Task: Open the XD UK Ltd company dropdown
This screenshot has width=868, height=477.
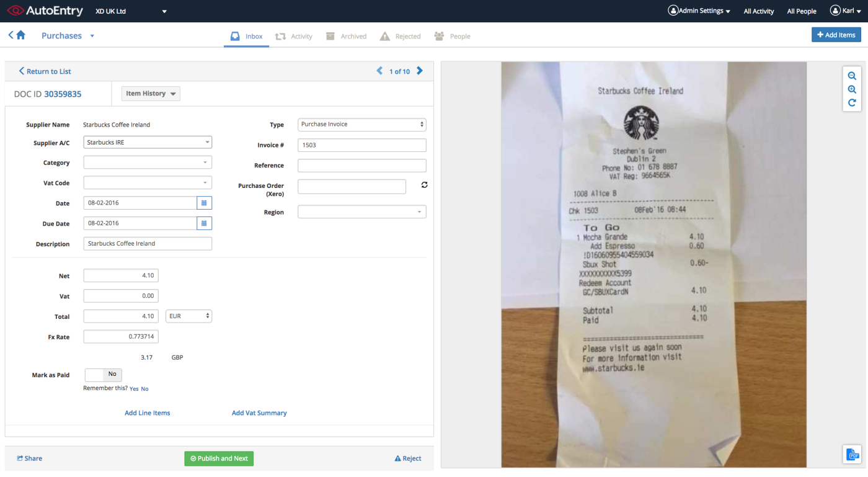Action: [131, 11]
